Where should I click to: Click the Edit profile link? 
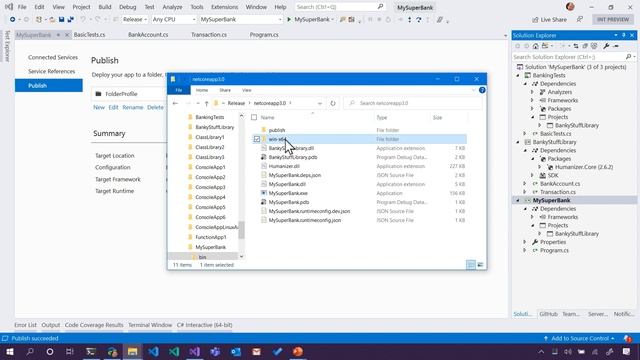(113, 107)
